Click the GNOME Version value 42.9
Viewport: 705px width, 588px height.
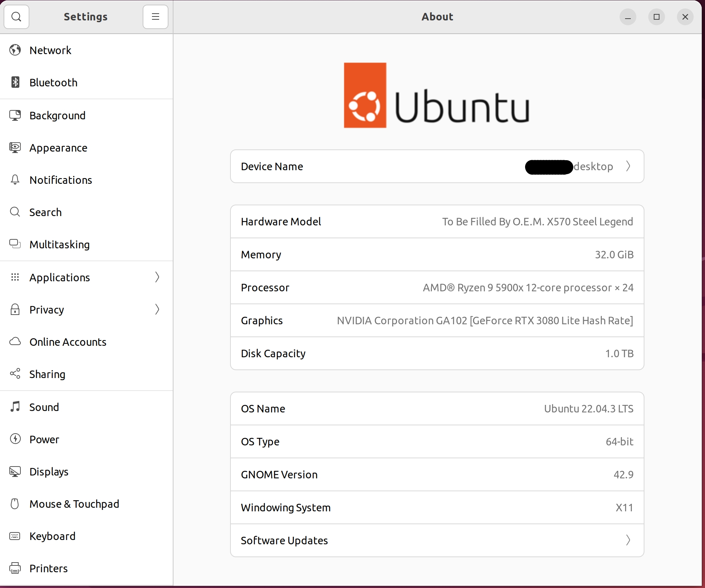point(623,474)
